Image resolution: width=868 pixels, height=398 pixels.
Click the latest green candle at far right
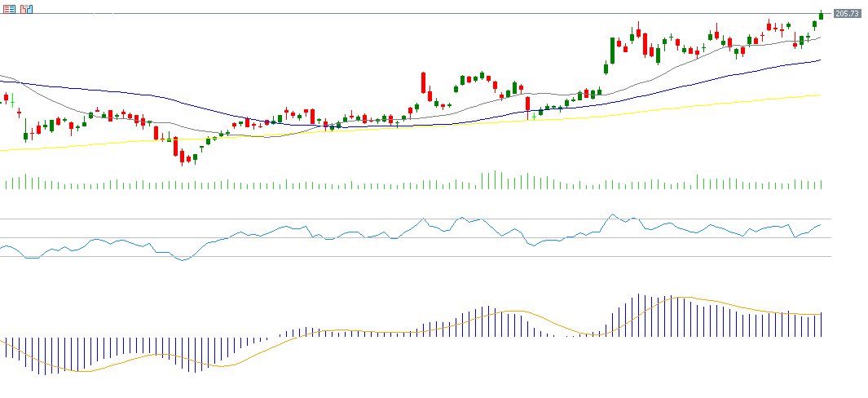pyautogui.click(x=821, y=15)
